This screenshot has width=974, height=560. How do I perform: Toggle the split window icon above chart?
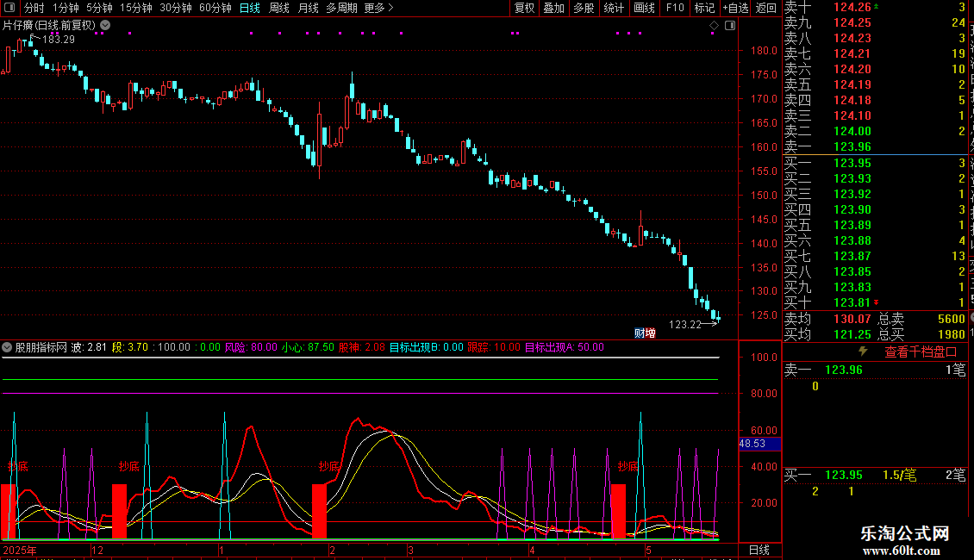[x=730, y=26]
